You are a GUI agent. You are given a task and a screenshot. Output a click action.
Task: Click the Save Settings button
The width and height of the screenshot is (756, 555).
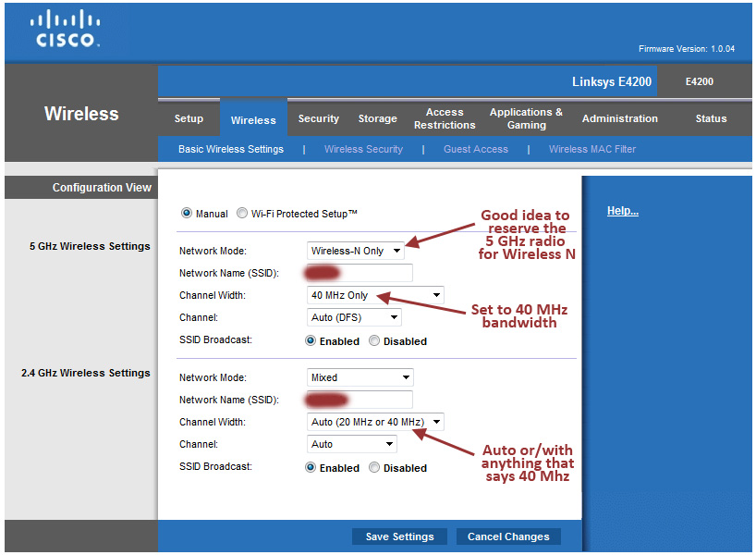[399, 536]
